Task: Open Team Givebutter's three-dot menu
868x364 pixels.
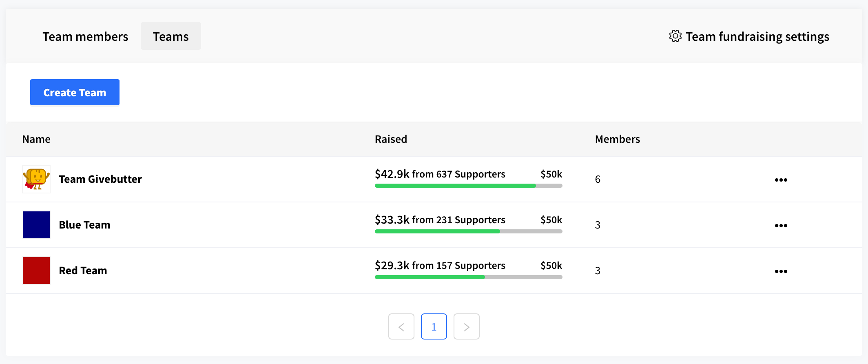Action: pyautogui.click(x=781, y=180)
